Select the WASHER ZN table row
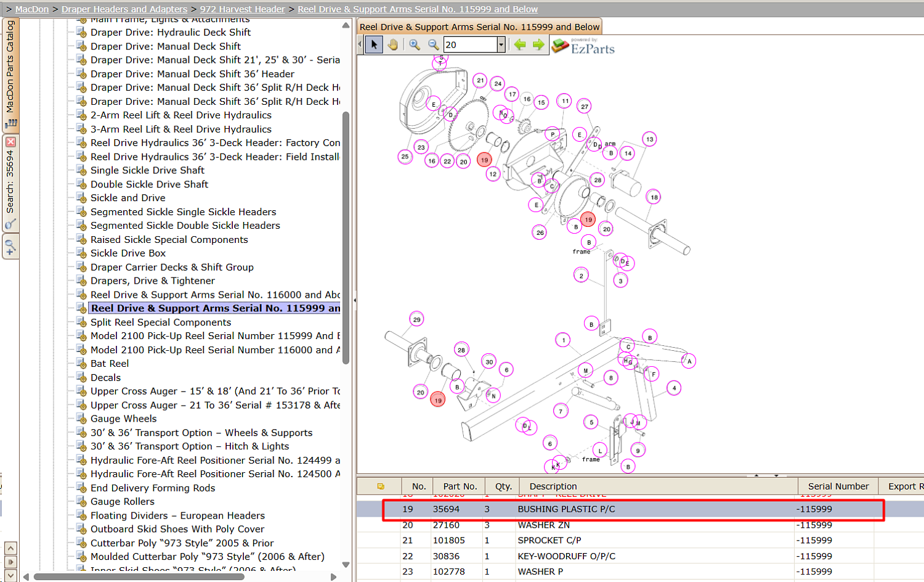 [x=640, y=525]
